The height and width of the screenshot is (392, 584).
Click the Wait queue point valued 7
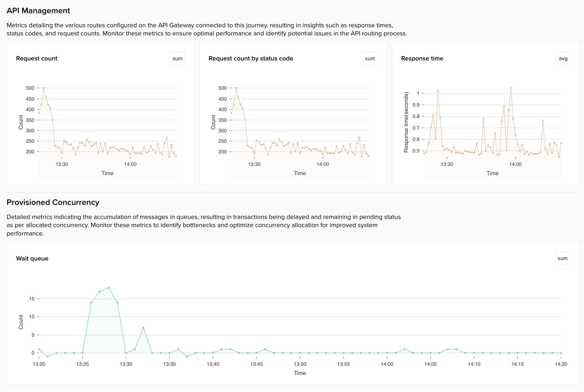(x=144, y=328)
